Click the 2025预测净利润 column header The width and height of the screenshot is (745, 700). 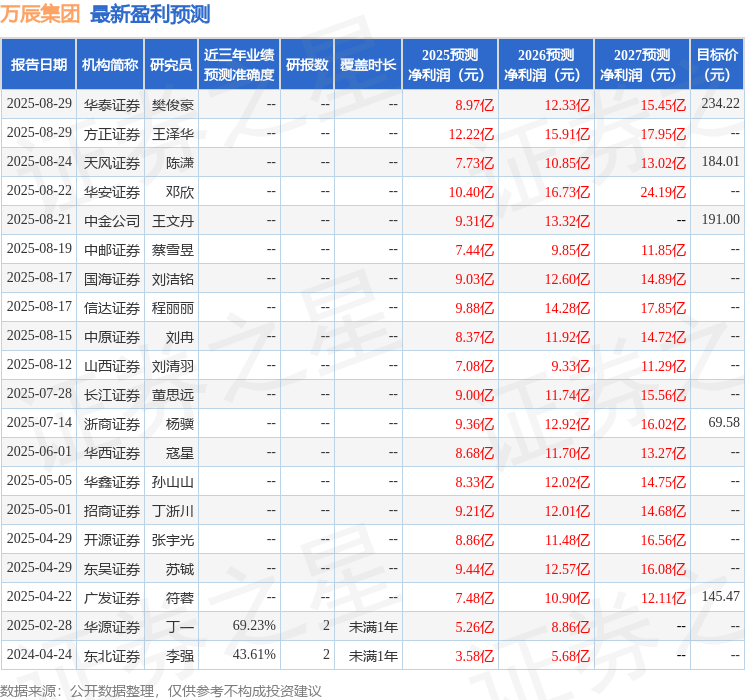[450, 65]
